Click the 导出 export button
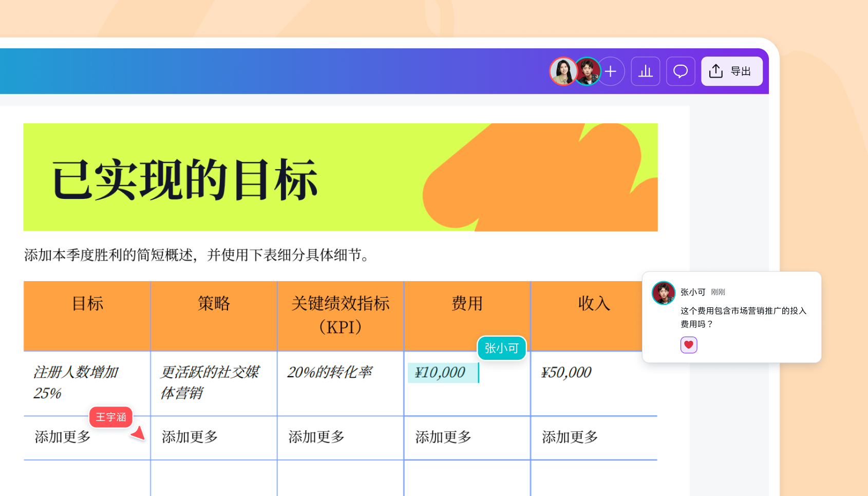The height and width of the screenshot is (496, 868). coord(732,71)
